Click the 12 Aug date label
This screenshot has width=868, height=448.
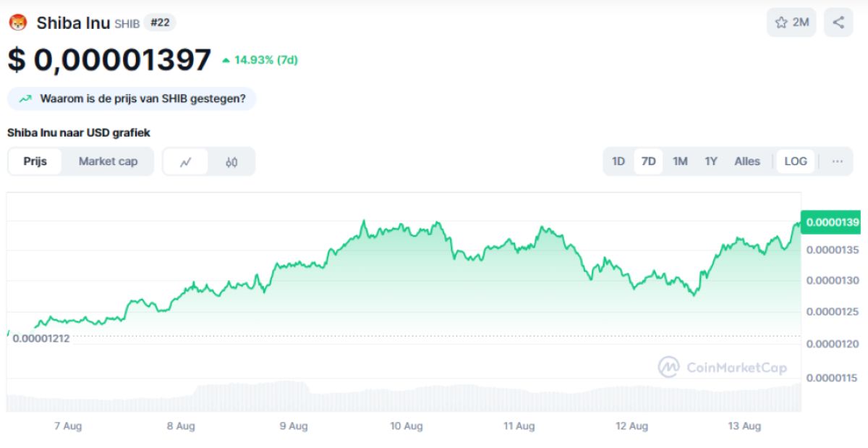(x=631, y=426)
